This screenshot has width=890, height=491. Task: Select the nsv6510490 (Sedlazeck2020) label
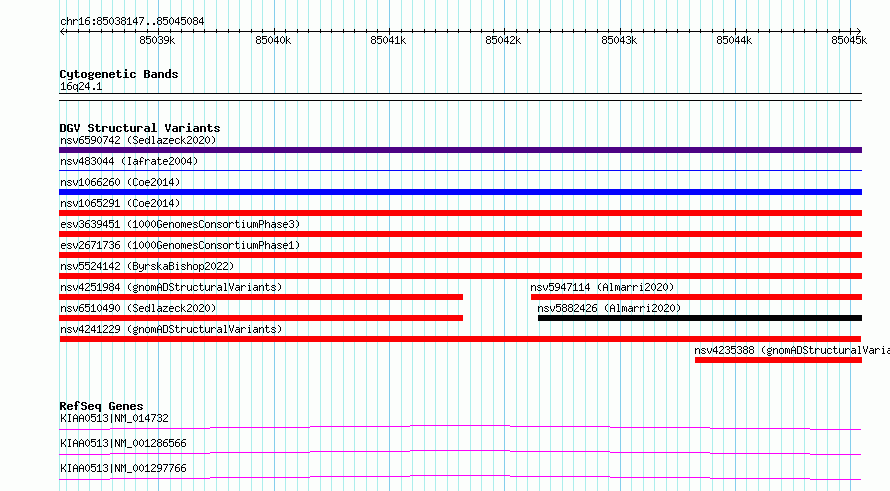[x=138, y=308]
